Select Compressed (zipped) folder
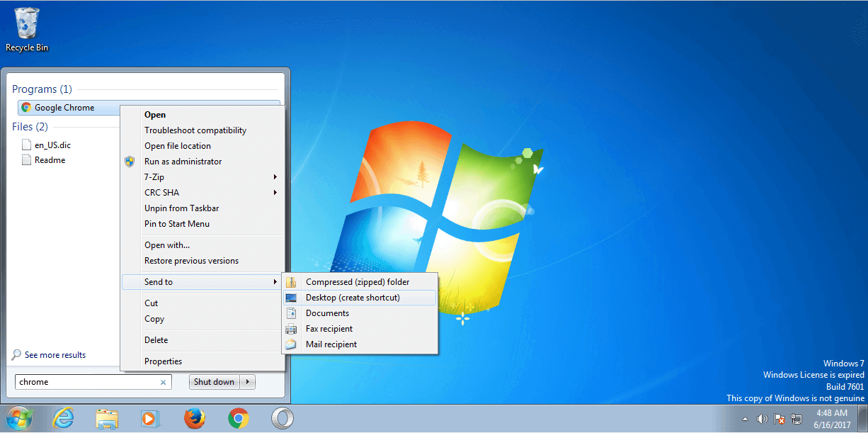This screenshot has height=433, width=868. click(358, 282)
